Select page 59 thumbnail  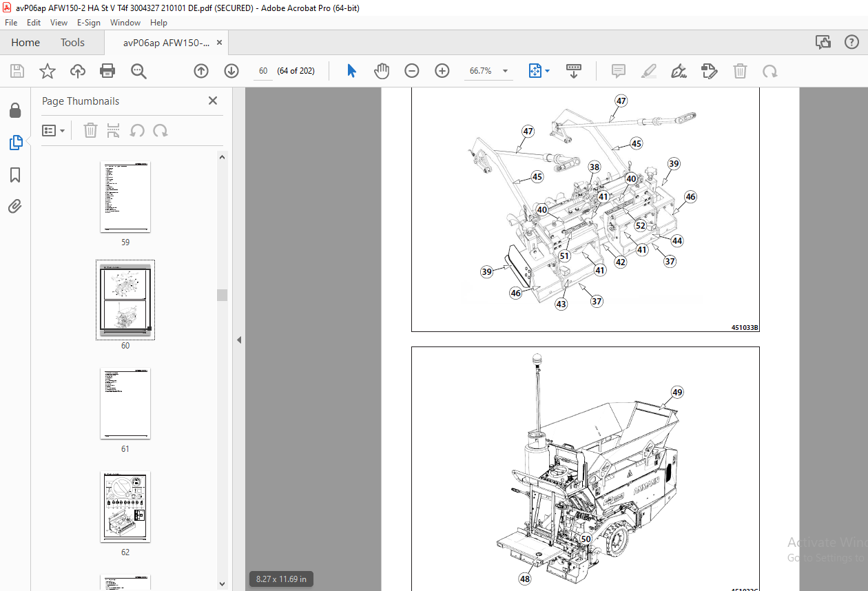click(125, 197)
